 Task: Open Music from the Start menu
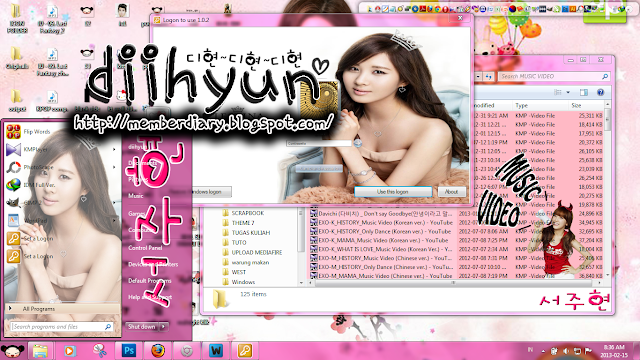(x=136, y=196)
